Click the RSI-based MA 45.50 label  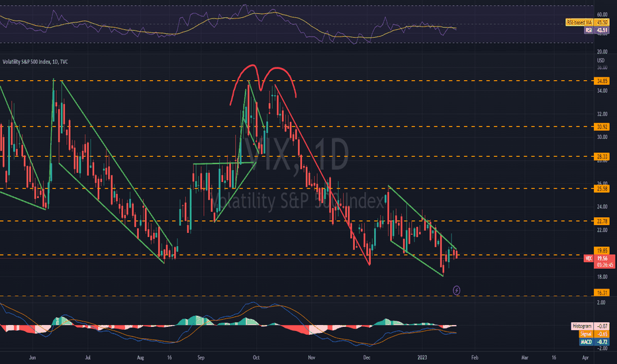pos(588,23)
